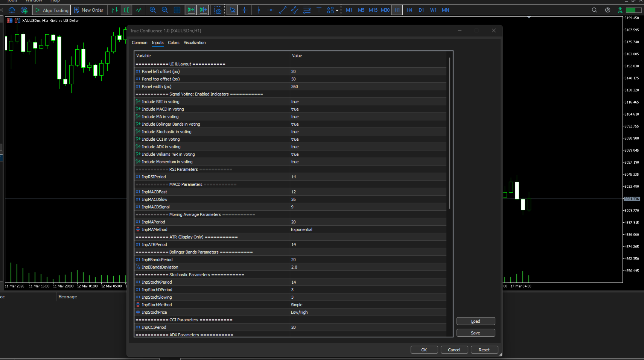Click the zoom in magnifier icon
Image resolution: width=644 pixels, height=360 pixels.
153,10
